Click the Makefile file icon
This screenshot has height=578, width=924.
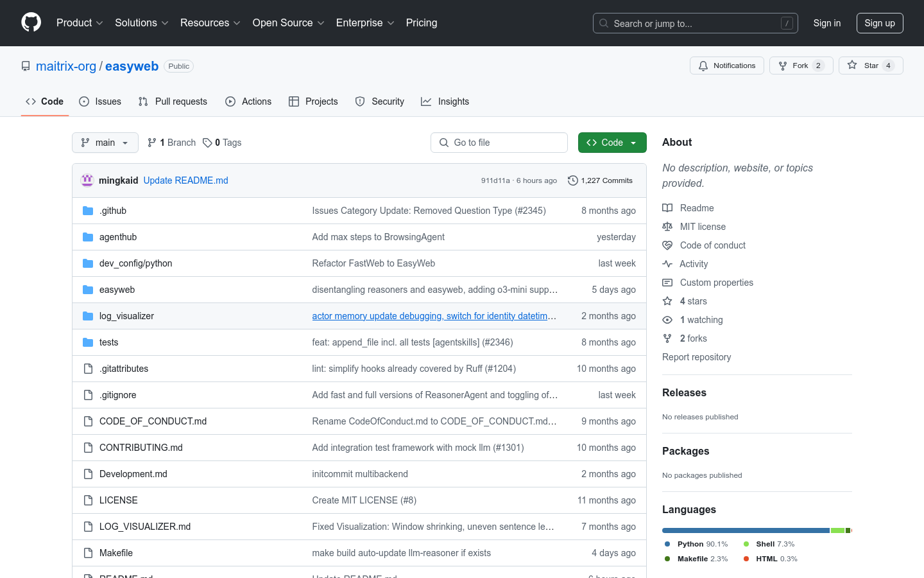88,553
